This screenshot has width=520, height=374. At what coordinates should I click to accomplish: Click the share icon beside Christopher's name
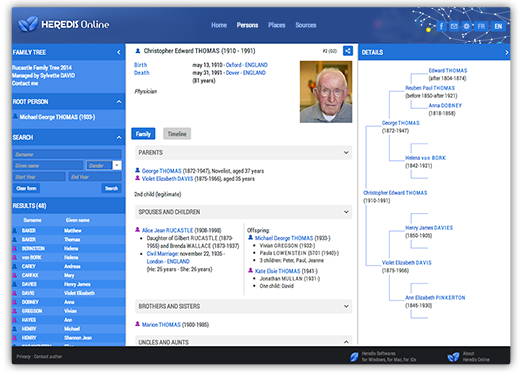pyautogui.click(x=347, y=51)
